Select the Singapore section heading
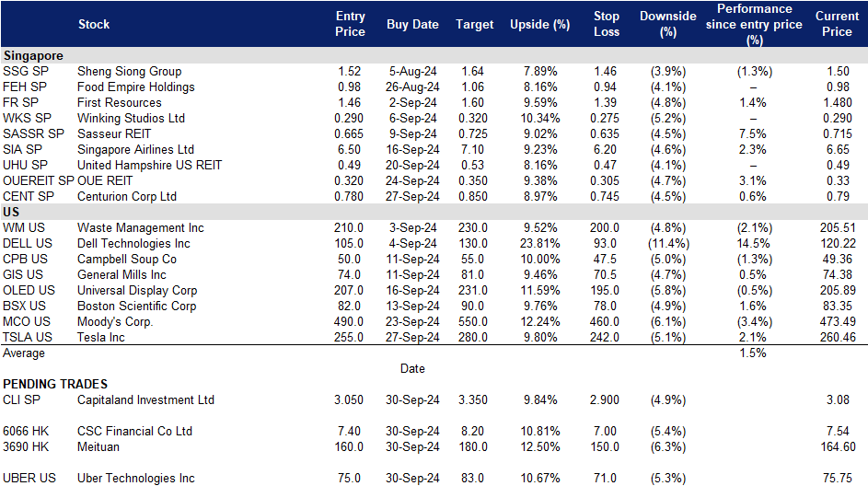 point(33,55)
